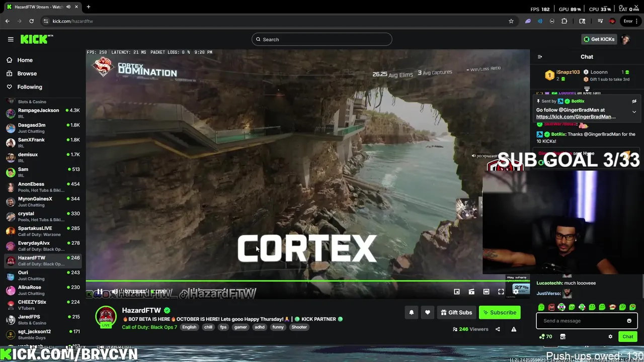Enter fullscreen video mode
This screenshot has height=362, width=644.
click(x=501, y=292)
